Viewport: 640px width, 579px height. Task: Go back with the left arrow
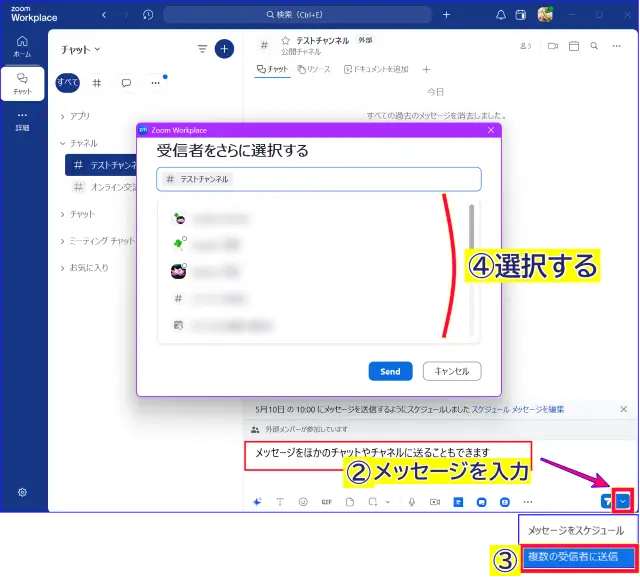click(104, 15)
